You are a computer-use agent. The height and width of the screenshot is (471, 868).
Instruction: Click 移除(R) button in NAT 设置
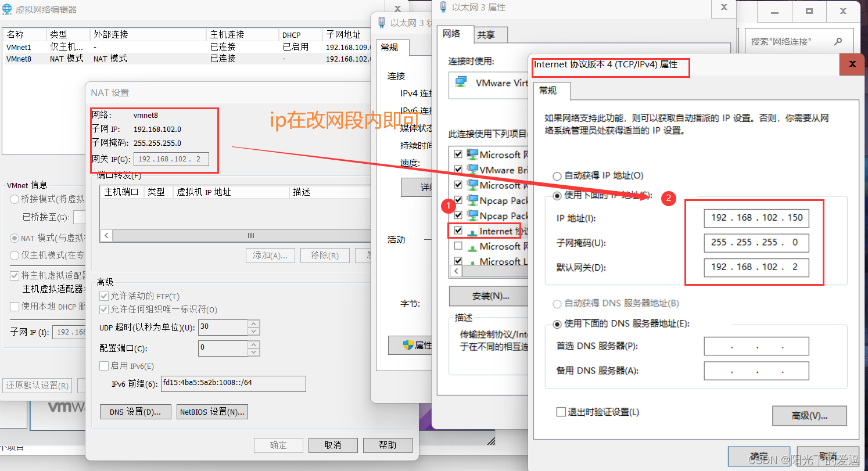point(325,256)
